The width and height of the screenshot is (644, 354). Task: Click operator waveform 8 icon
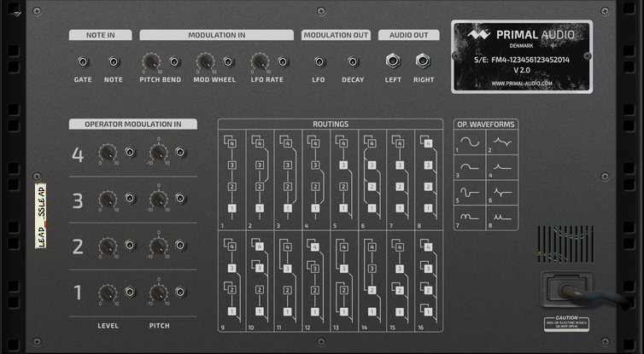pyautogui.click(x=502, y=217)
